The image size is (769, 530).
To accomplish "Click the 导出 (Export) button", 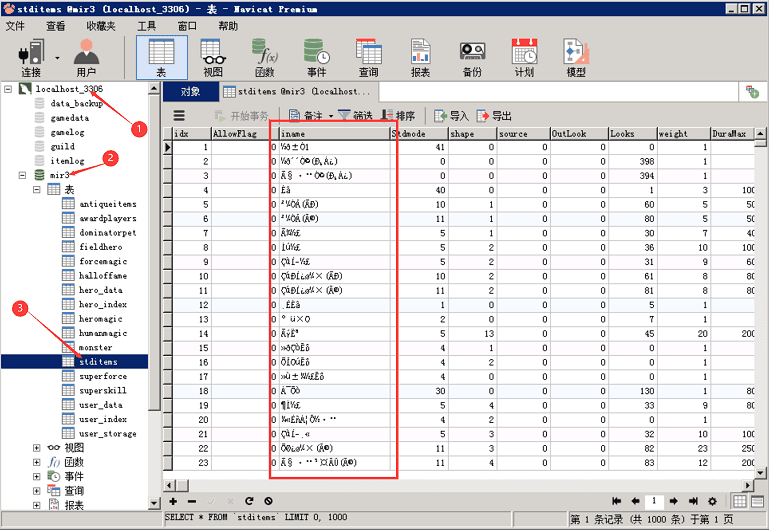I will click(x=495, y=116).
